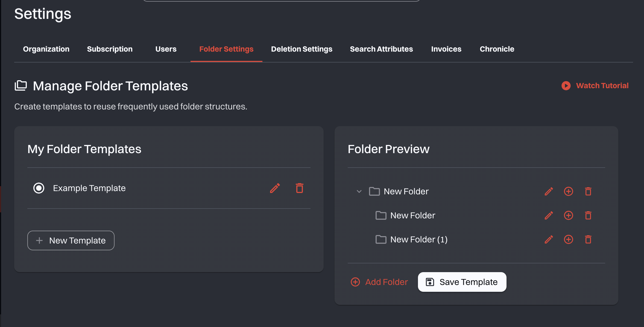Delete New Folder (1)
644x327 pixels.
[x=588, y=239]
